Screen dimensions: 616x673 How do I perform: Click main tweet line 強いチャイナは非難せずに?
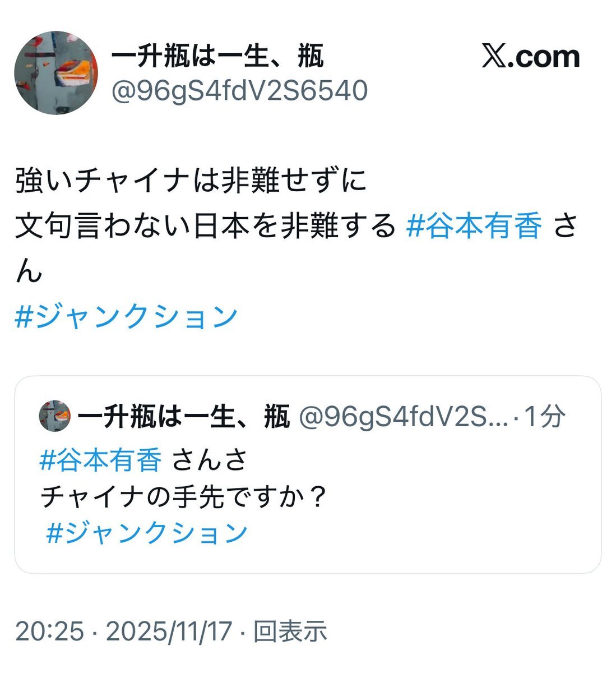(191, 181)
